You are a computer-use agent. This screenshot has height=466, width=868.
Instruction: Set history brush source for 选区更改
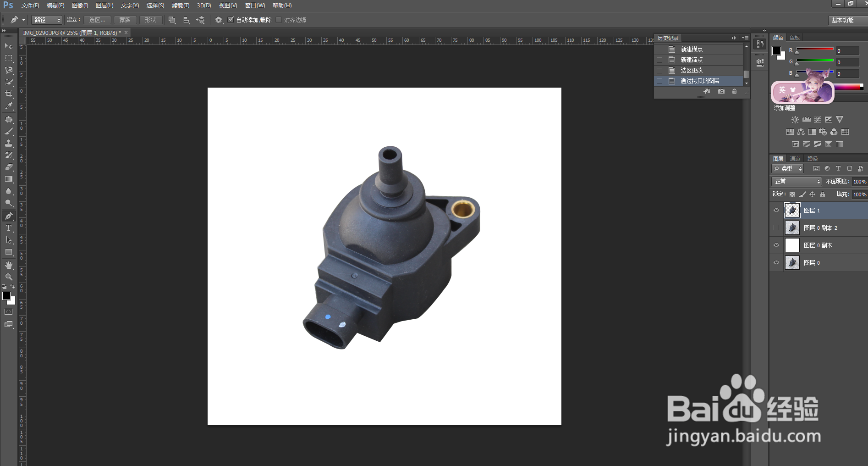[x=659, y=70]
